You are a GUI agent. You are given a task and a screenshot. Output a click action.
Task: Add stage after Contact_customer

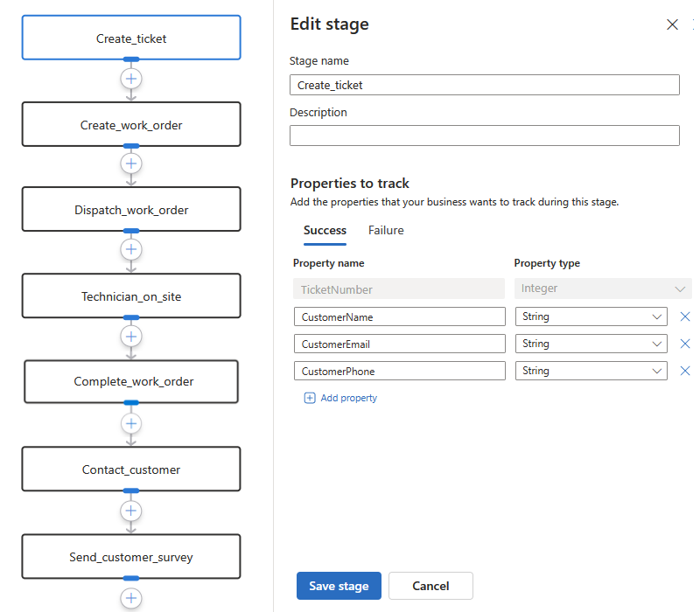tap(131, 510)
